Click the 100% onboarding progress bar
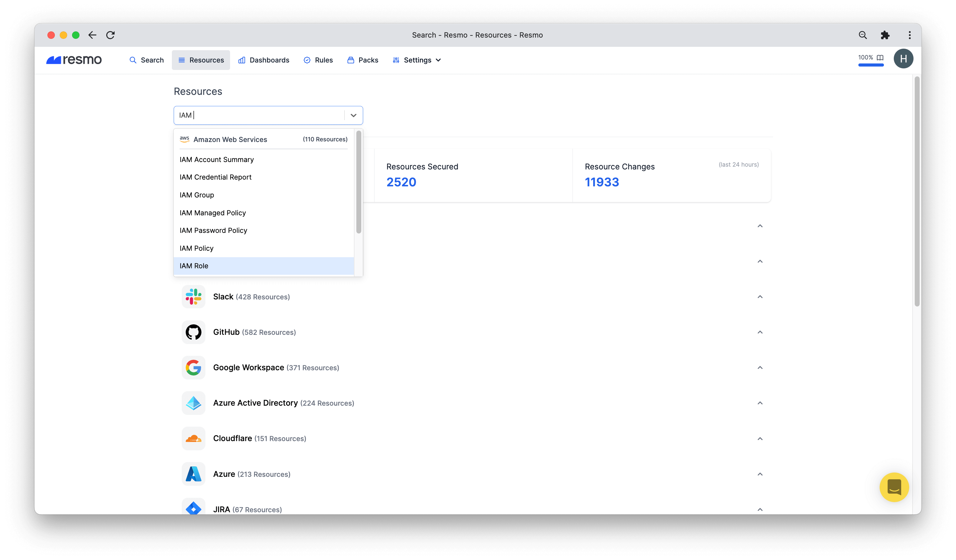Viewport: 956px width, 560px height. [x=871, y=65]
